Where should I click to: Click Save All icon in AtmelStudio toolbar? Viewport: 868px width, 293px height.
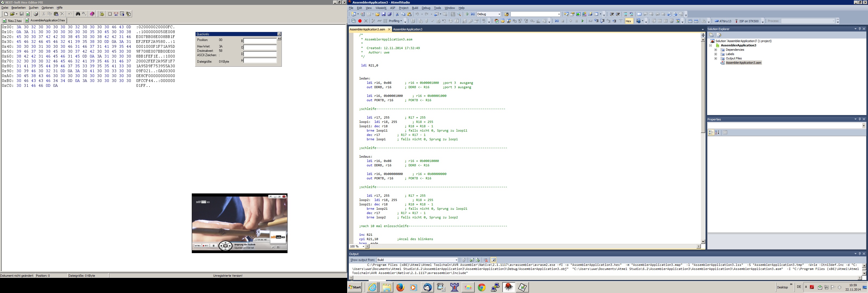[x=390, y=14]
